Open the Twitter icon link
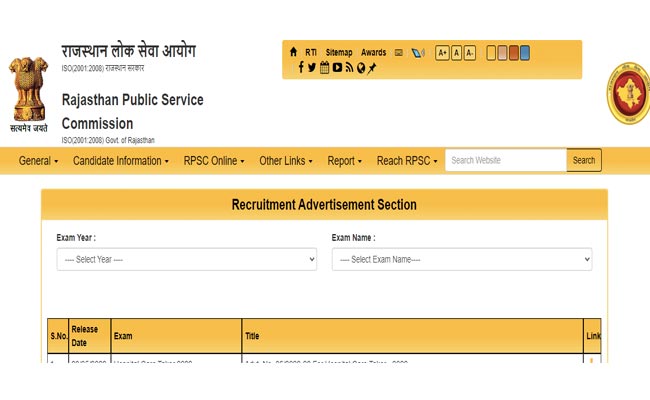This screenshot has width=650, height=400. pos(312,68)
